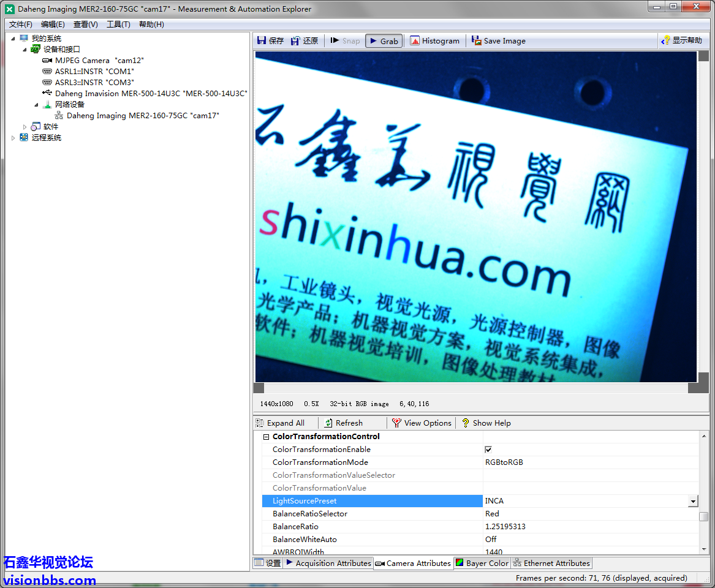This screenshot has height=588, width=715.
Task: Select the BalanceRatioSelector Red value
Action: click(492, 514)
